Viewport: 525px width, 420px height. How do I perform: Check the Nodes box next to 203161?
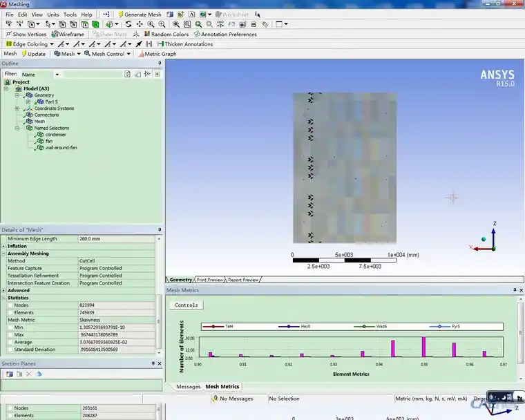pos(10,408)
